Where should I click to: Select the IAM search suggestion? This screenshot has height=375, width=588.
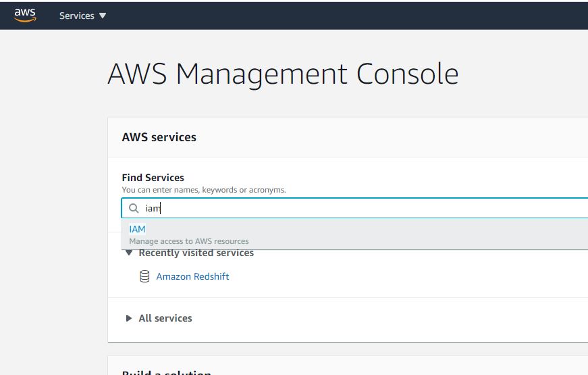(x=354, y=234)
